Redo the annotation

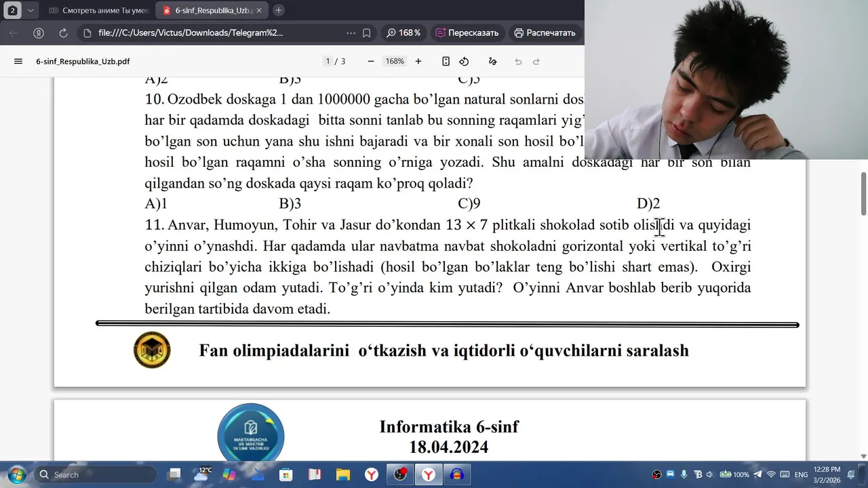point(536,61)
